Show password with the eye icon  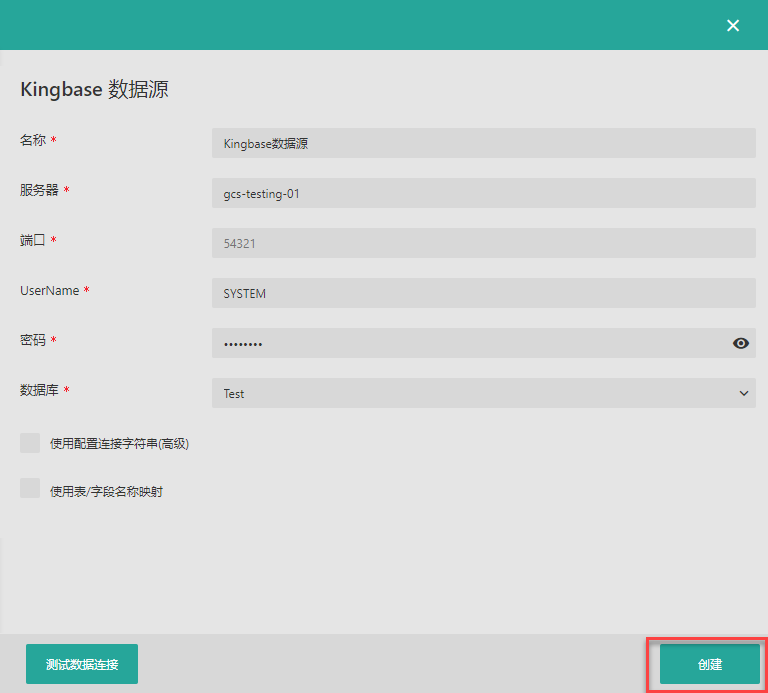[x=741, y=343]
